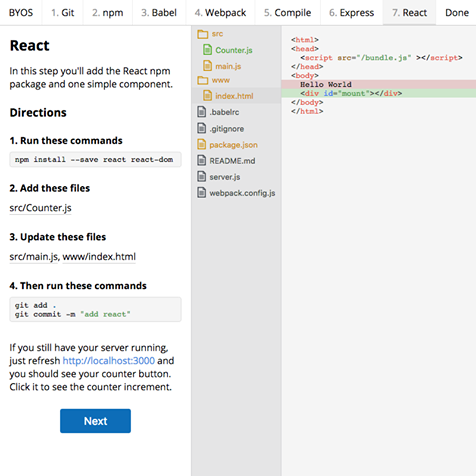Click '1. Run these commands' heading
The height and width of the screenshot is (476, 476).
[x=66, y=141]
